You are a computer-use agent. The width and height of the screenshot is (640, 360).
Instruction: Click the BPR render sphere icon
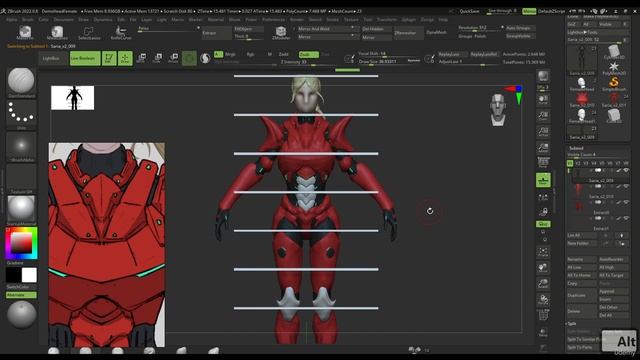(543, 76)
